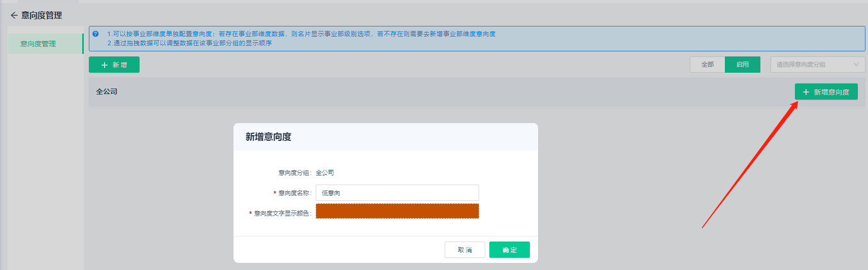Click the blue help icon in info banner
This screenshot has height=270, width=868.
point(95,34)
